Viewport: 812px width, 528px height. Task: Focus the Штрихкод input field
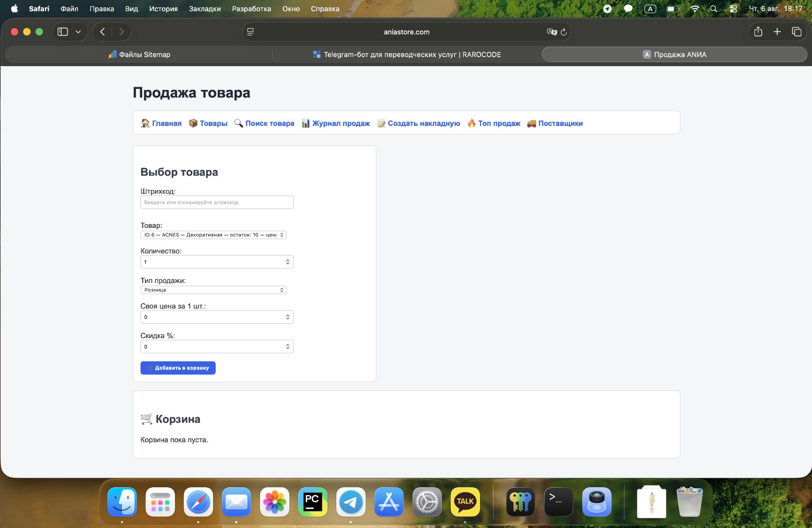pyautogui.click(x=217, y=202)
